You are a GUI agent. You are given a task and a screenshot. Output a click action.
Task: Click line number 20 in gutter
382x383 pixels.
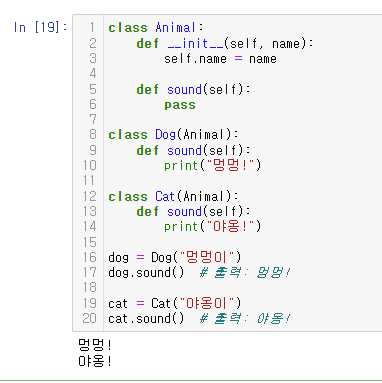pyautogui.click(x=89, y=318)
